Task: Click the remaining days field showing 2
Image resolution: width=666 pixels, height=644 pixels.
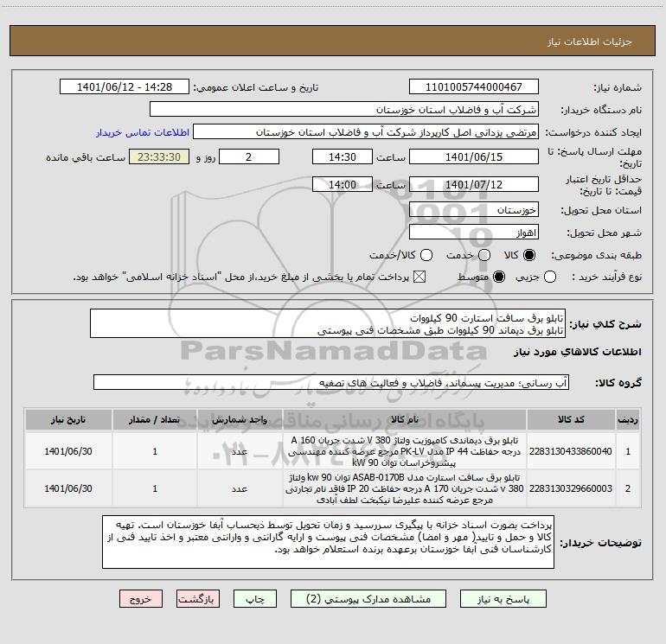Action: [x=249, y=156]
